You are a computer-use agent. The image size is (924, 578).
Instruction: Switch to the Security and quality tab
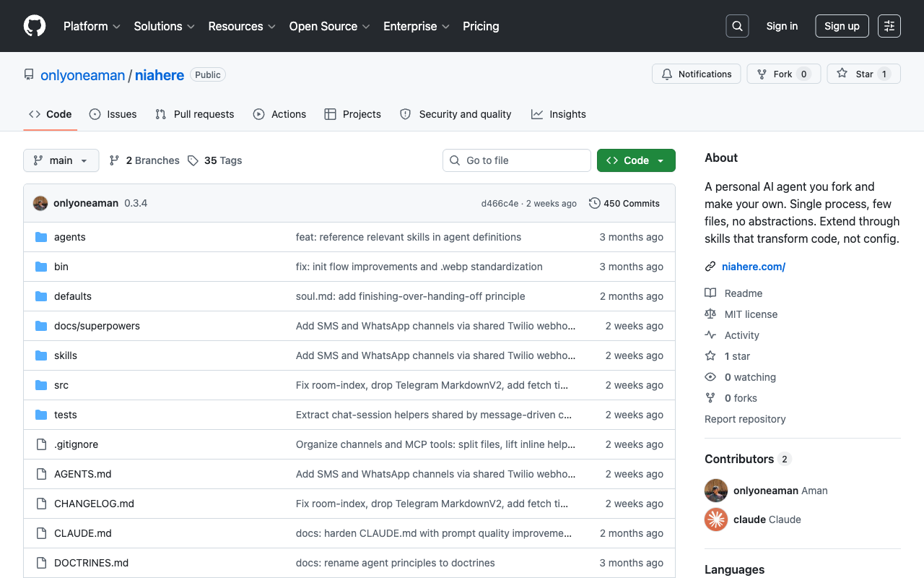456,114
